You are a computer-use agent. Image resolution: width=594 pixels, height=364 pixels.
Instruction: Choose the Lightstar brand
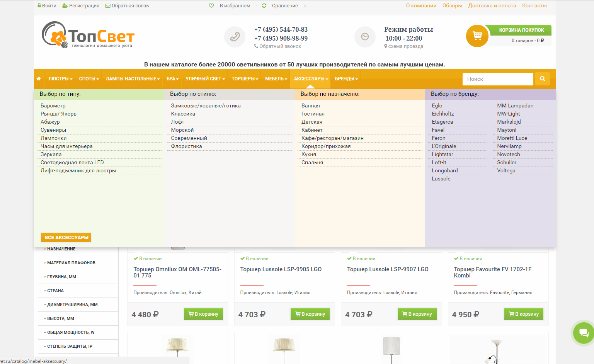443,154
